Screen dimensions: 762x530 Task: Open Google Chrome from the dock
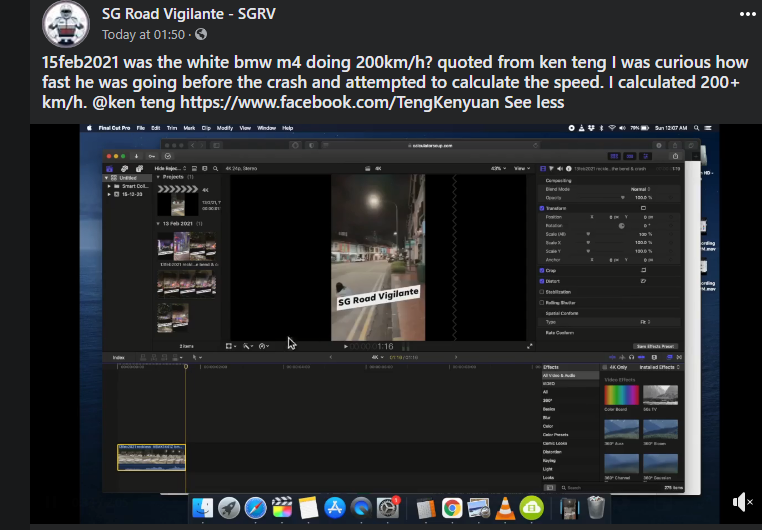(x=452, y=507)
